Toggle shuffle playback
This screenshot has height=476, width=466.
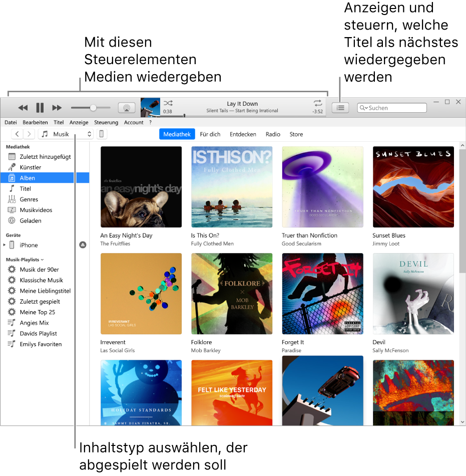coord(168,103)
